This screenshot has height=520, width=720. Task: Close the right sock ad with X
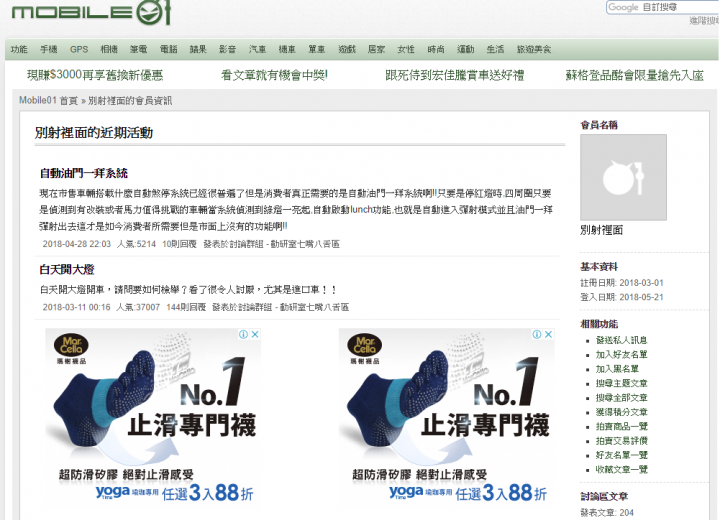click(548, 334)
